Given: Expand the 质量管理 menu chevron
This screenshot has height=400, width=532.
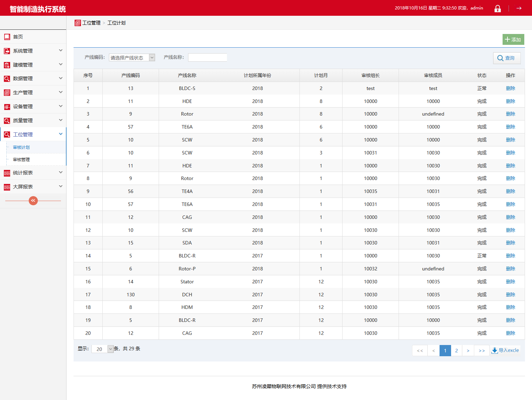Looking at the screenshot, I should click(x=61, y=120).
